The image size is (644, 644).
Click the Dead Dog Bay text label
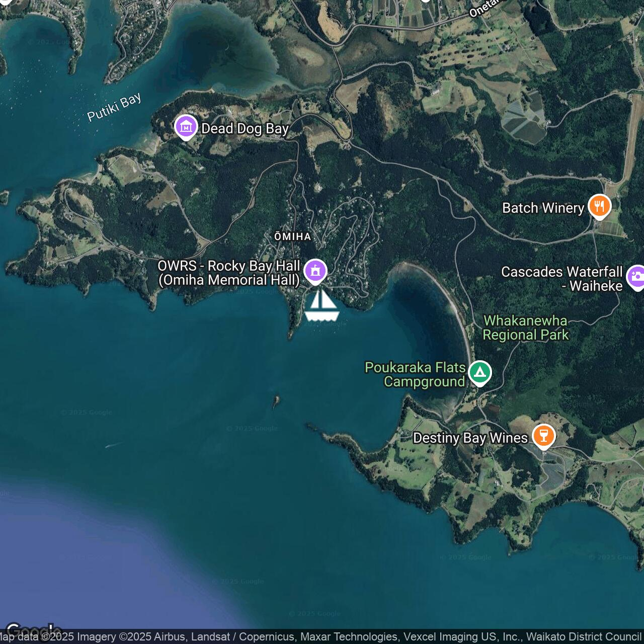[x=245, y=129]
